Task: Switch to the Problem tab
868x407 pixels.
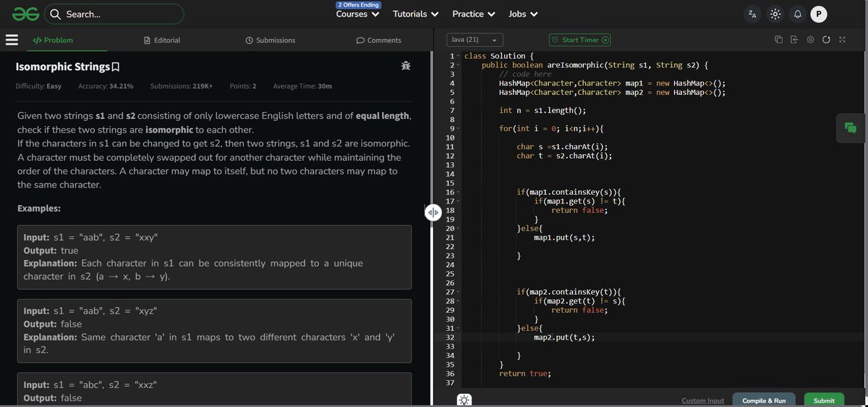Action: [53, 40]
